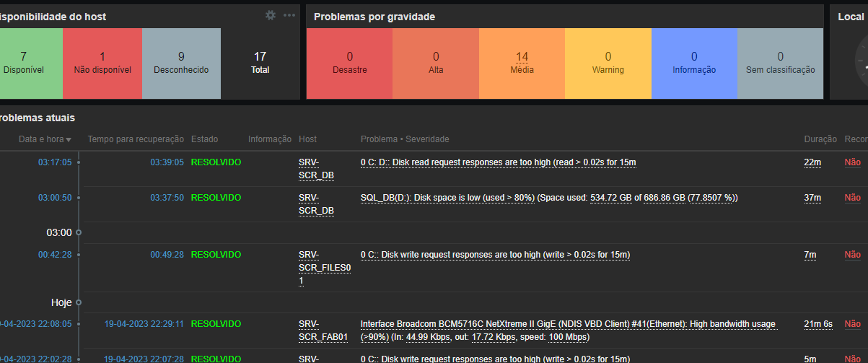Acknowledge the 7m duration problem via Não

pyautogui.click(x=852, y=255)
